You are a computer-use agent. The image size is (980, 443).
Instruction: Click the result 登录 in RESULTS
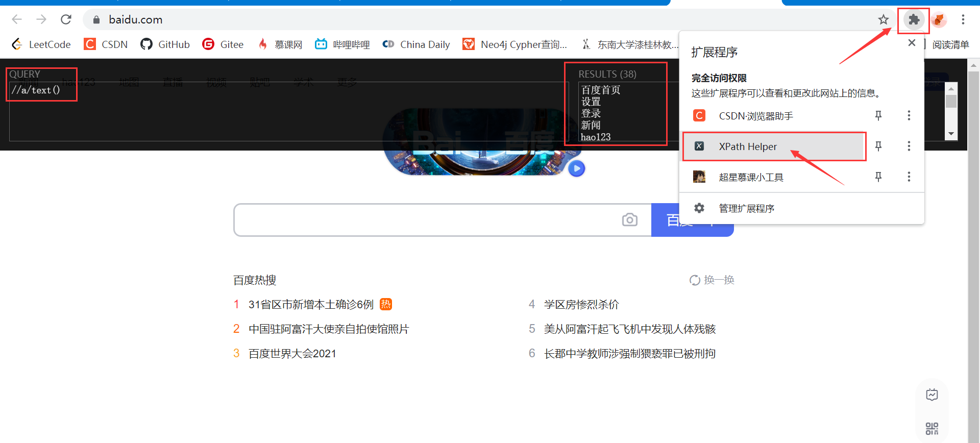591,113
